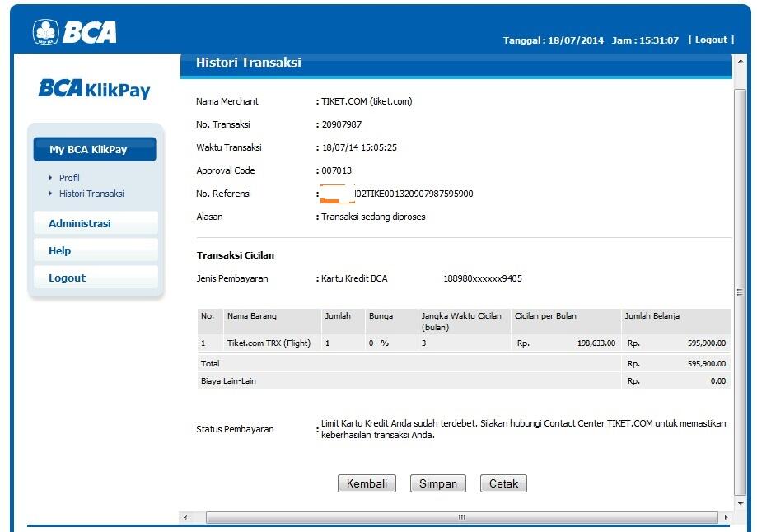Click the BCA logo in header
This screenshot has width=757, height=532.
point(75,32)
